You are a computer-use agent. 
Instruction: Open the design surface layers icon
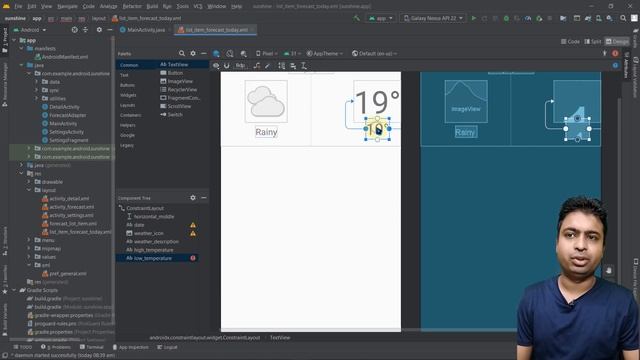click(216, 53)
